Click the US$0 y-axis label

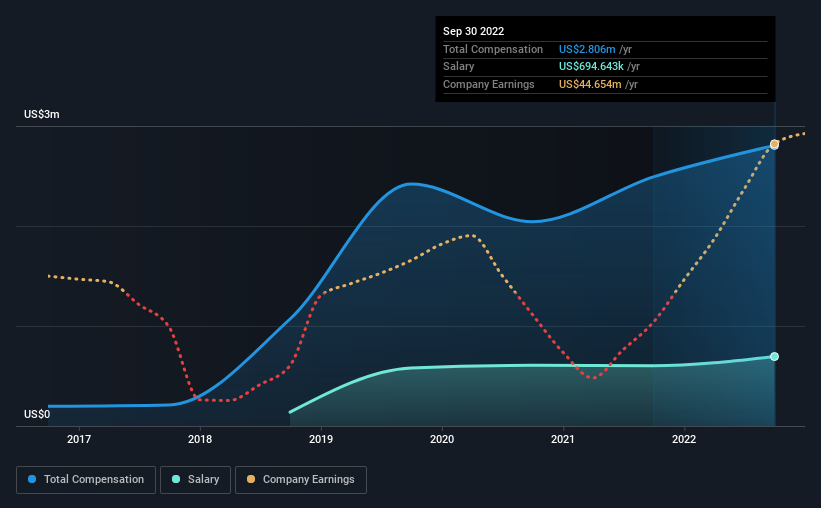pyautogui.click(x=37, y=414)
